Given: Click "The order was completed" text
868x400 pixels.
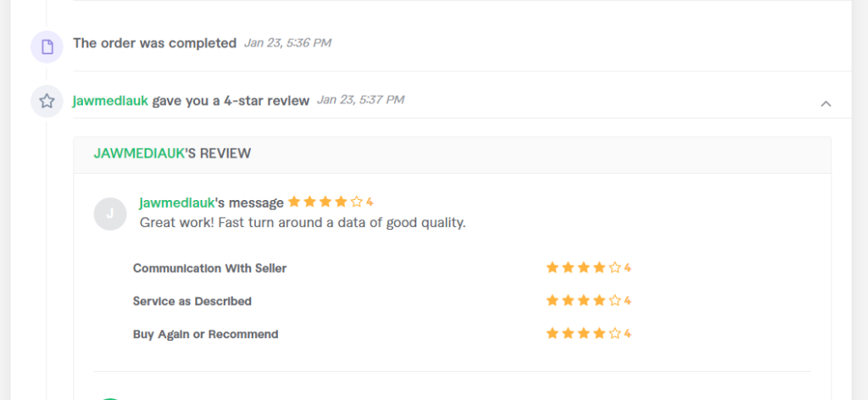Looking at the screenshot, I should coord(155,43).
